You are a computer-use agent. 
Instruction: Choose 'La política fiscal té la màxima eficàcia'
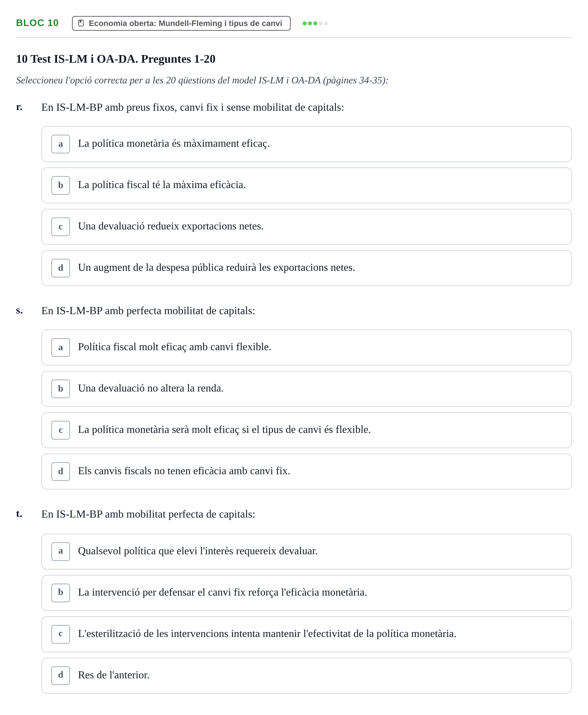307,185
